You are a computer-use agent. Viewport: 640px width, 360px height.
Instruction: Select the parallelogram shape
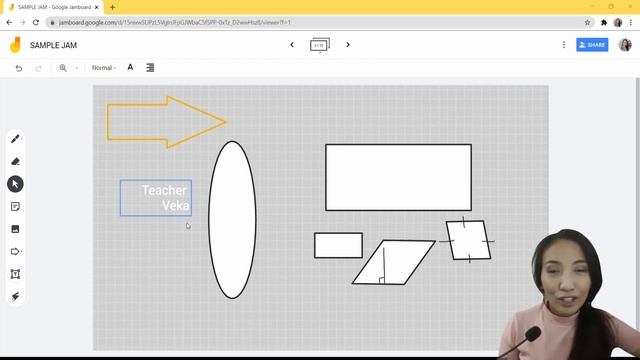click(x=393, y=262)
